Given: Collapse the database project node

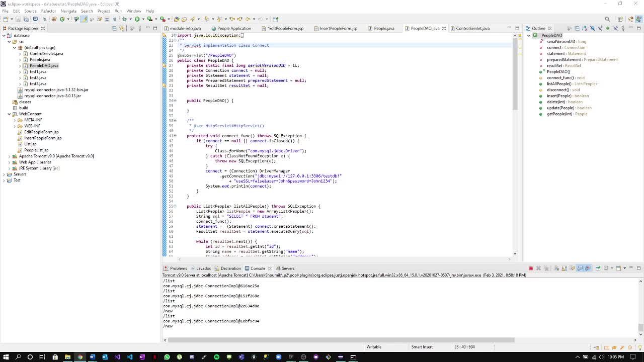Looking at the screenshot, I should tap(4, 35).
